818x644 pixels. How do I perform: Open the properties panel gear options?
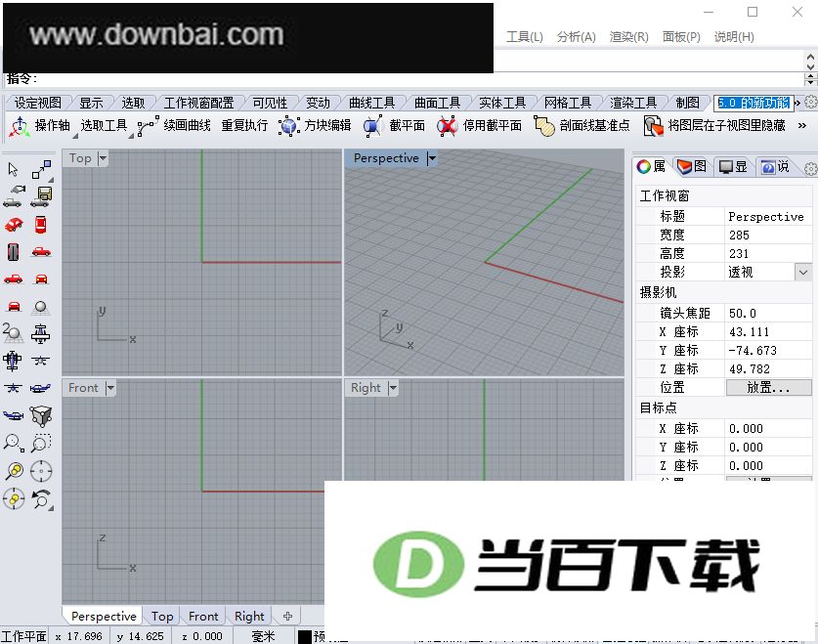click(x=810, y=168)
